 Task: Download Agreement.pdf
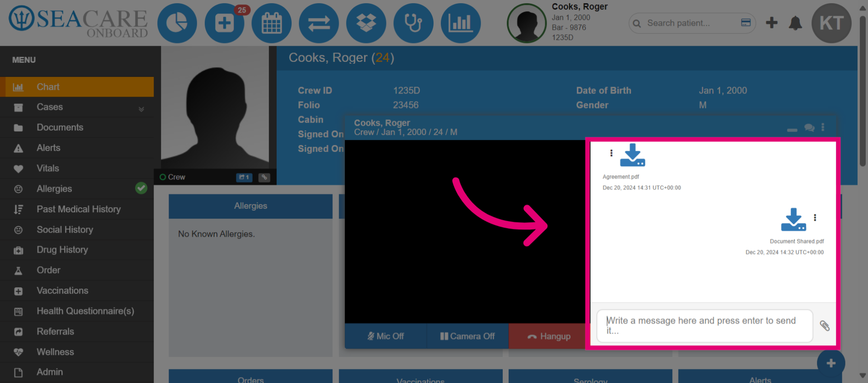tap(632, 155)
